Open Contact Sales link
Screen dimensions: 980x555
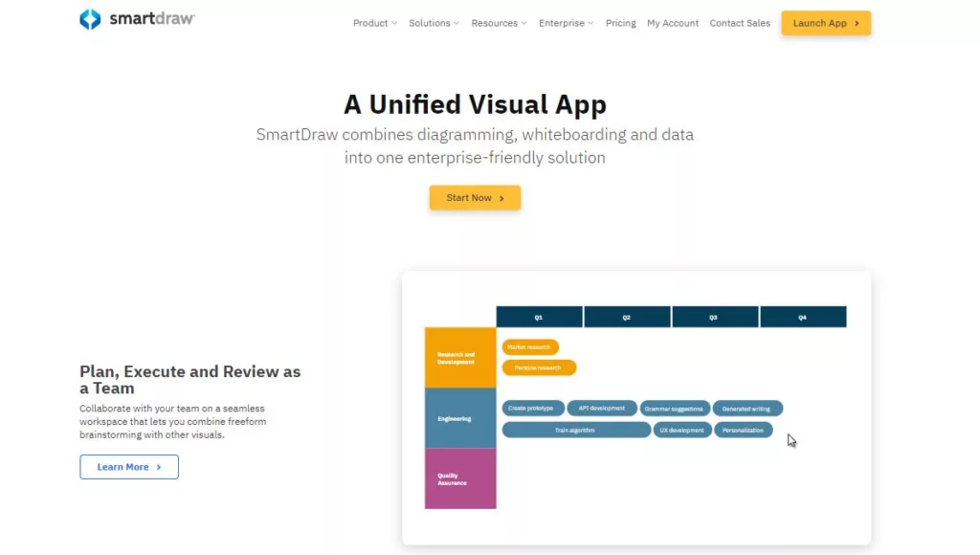(740, 23)
